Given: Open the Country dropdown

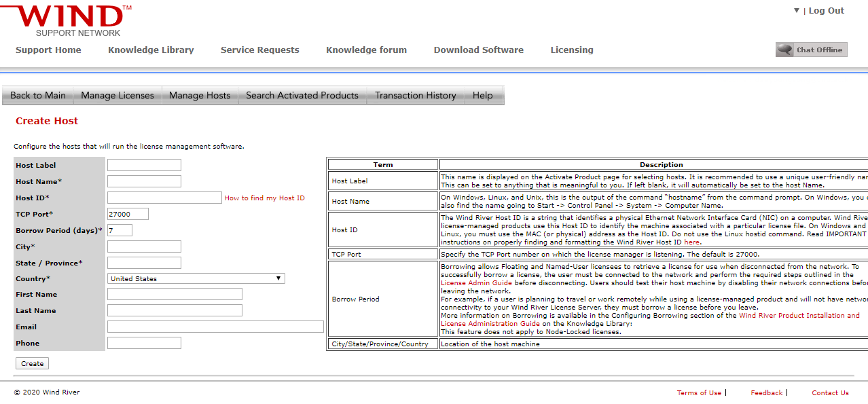Looking at the screenshot, I should click(x=196, y=278).
